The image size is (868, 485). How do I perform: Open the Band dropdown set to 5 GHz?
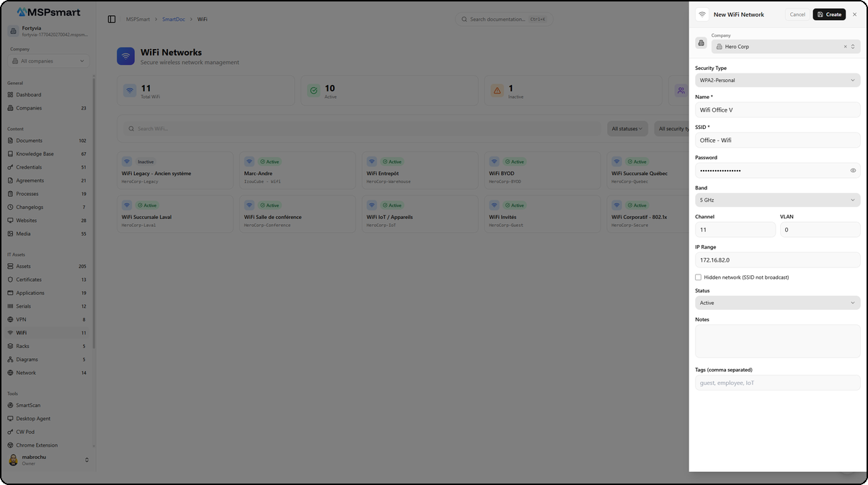click(777, 200)
